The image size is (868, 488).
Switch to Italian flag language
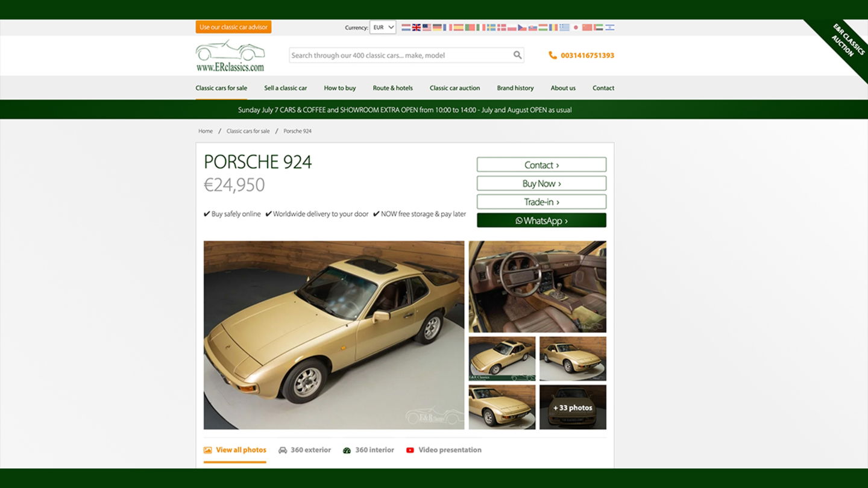[x=481, y=27]
